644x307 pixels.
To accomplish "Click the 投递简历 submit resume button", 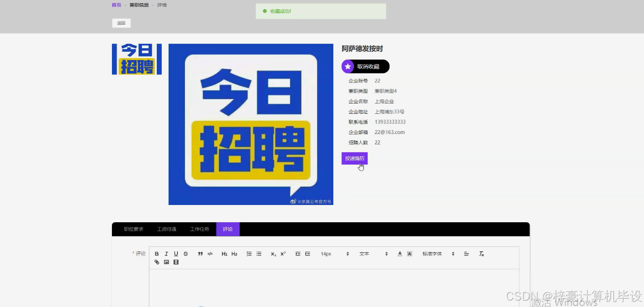I will pos(355,158).
